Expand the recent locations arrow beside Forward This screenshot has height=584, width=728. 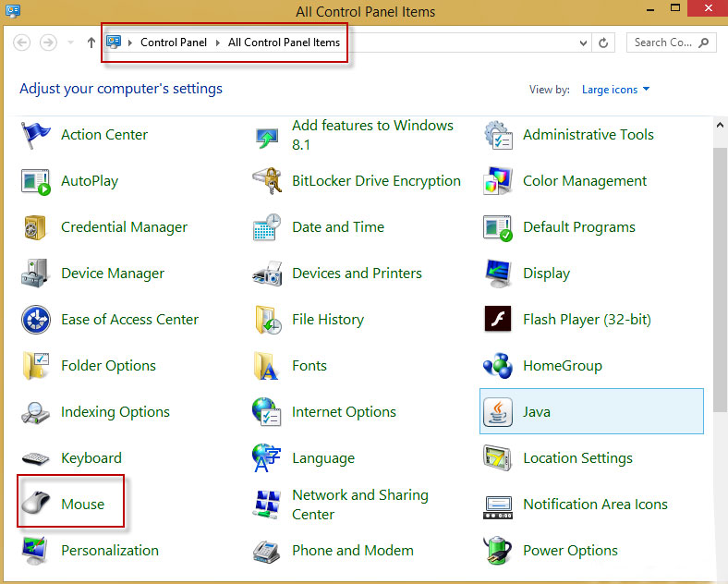pos(70,43)
